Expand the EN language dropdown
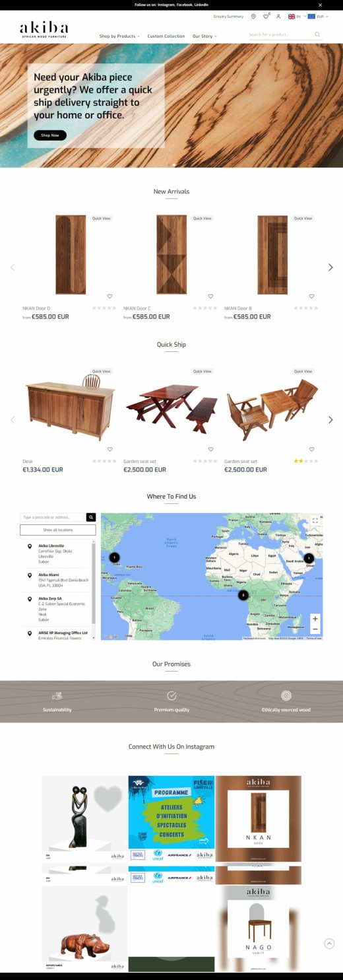This screenshot has height=980, width=343. [297, 17]
